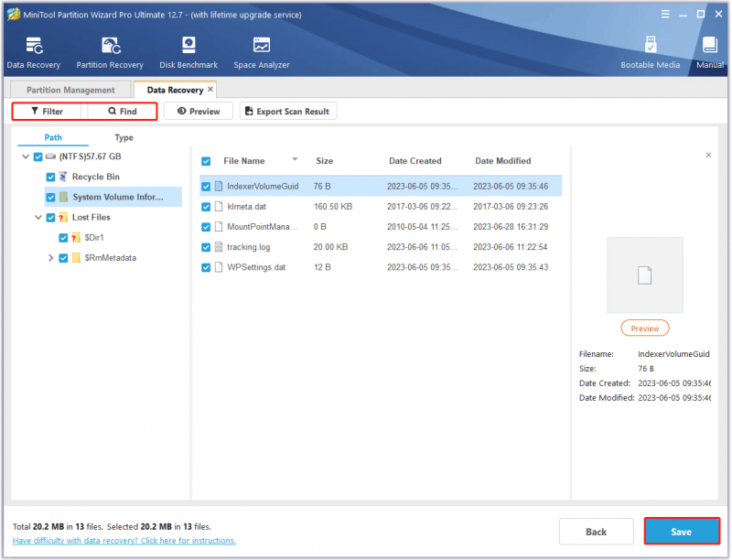Image resolution: width=732 pixels, height=560 pixels.
Task: Switch to the Partition Management tab
Action: (70, 90)
